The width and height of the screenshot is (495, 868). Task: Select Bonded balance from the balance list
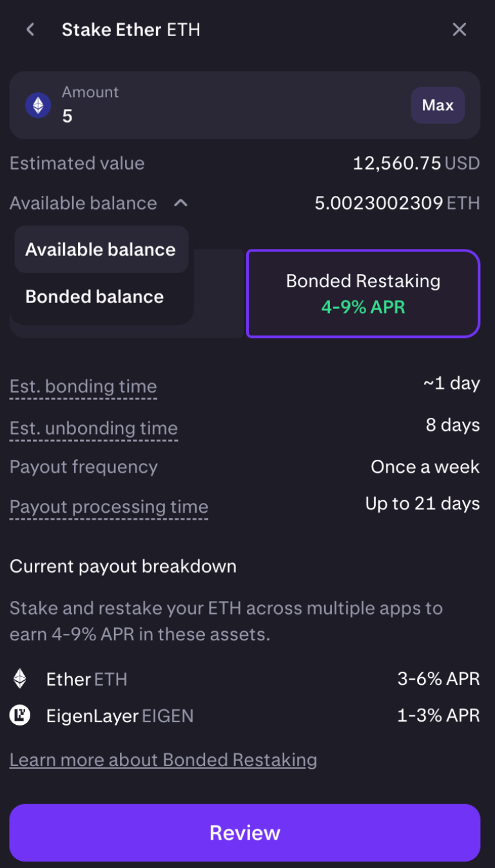(94, 297)
